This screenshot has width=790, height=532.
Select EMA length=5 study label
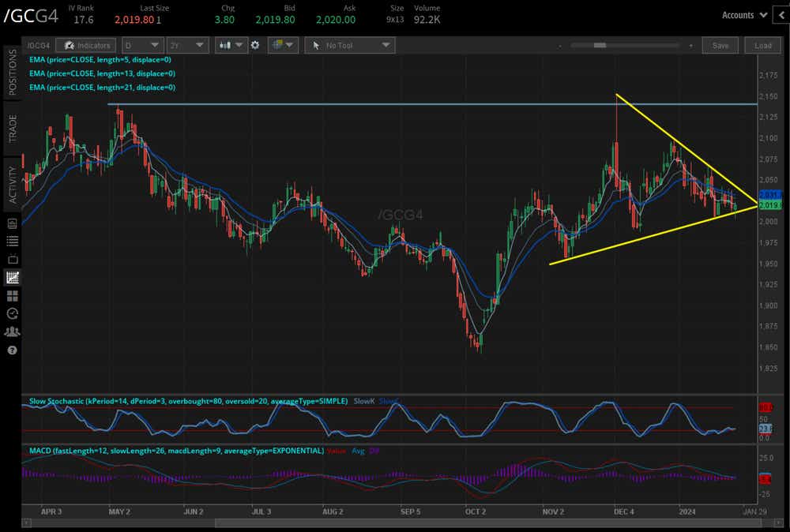point(100,59)
